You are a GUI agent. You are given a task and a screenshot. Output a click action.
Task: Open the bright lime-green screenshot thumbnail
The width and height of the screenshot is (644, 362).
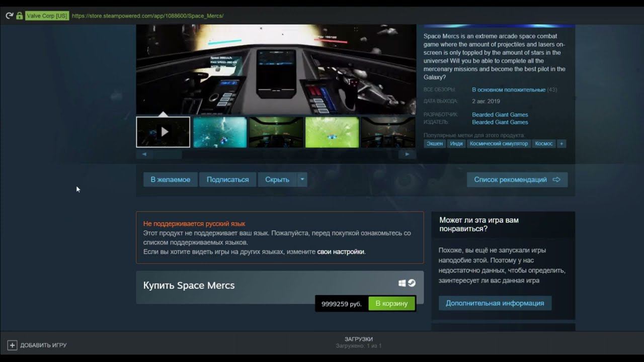[x=332, y=132]
